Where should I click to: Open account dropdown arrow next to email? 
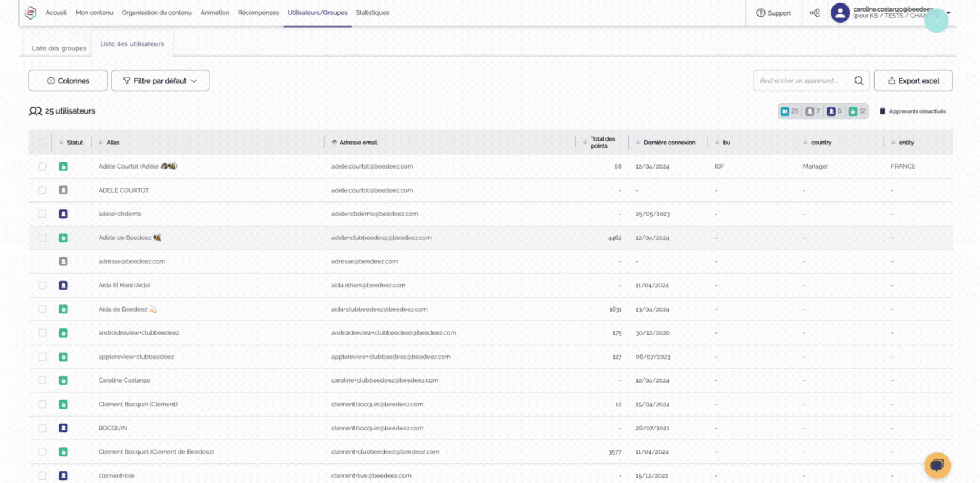pos(948,13)
